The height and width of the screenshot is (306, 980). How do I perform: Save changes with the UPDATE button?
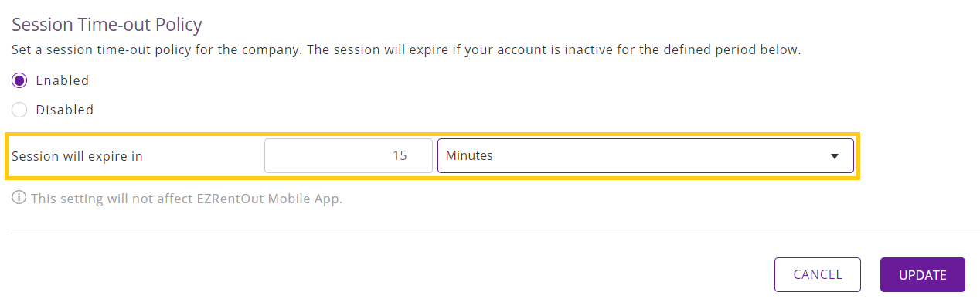(923, 274)
